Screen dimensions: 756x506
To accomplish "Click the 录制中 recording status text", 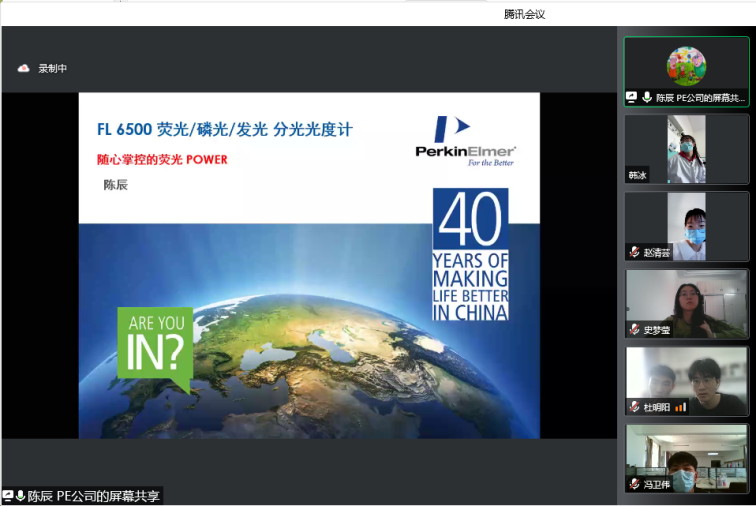I will 53,68.
